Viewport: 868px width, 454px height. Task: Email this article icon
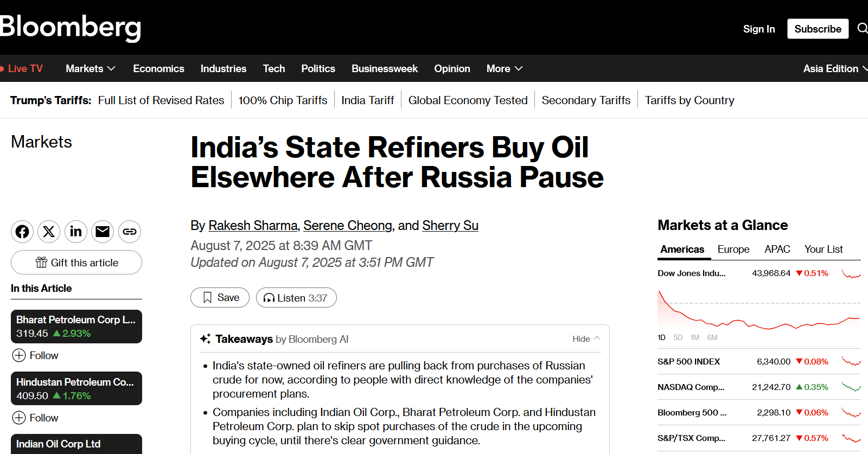[103, 232]
